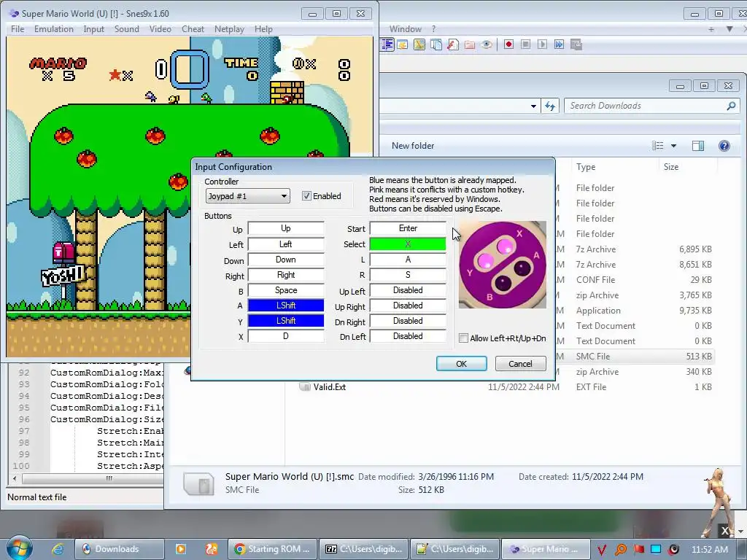Viewport: 747px width, 560px height.
Task: Switch to Notepad++ taskbar button
Action: pos(454,549)
